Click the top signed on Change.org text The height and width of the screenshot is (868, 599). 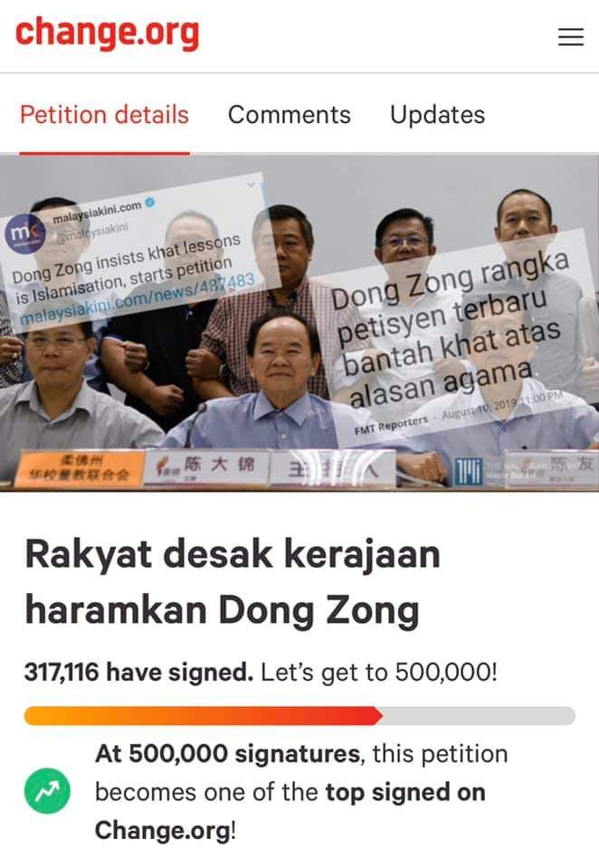pyautogui.click(x=290, y=811)
